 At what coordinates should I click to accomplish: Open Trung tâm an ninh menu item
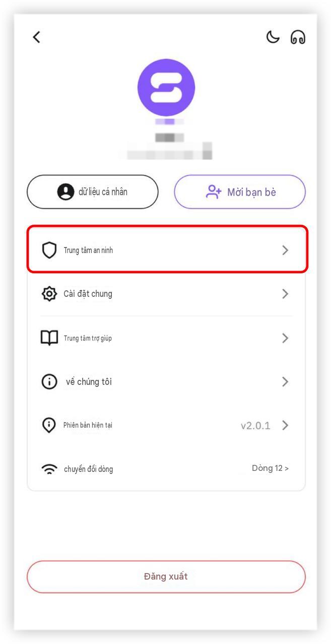pyautogui.click(x=167, y=250)
